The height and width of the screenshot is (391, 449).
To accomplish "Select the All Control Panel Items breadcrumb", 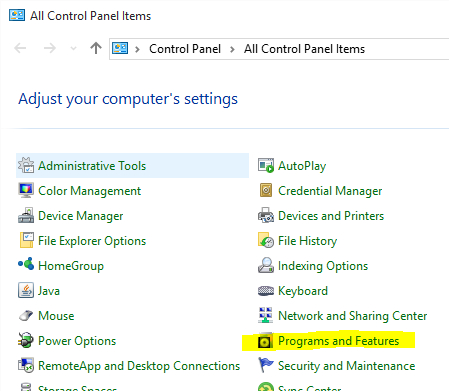I will pyautogui.click(x=304, y=49).
